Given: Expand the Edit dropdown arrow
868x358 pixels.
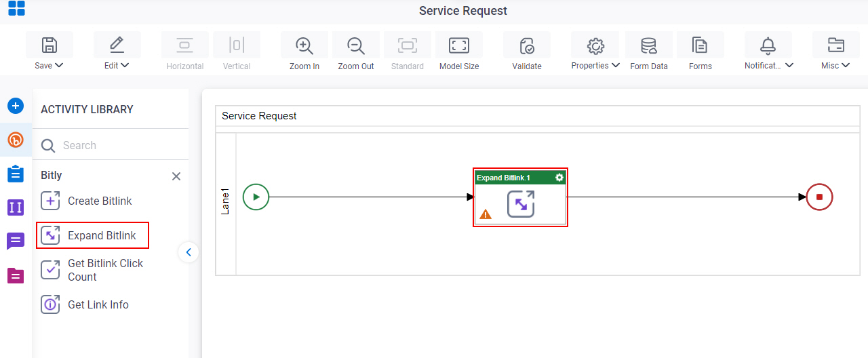Looking at the screenshot, I should click(x=125, y=66).
